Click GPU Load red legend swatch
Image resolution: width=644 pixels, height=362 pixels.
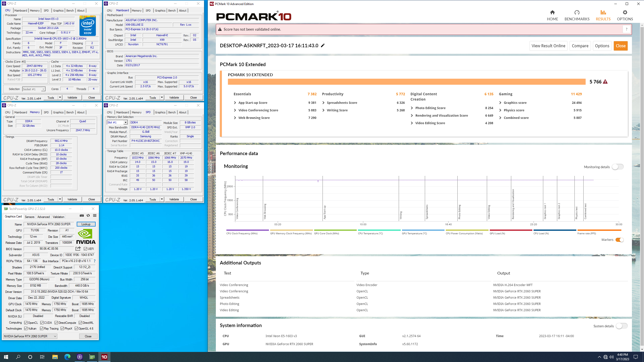click(x=511, y=230)
